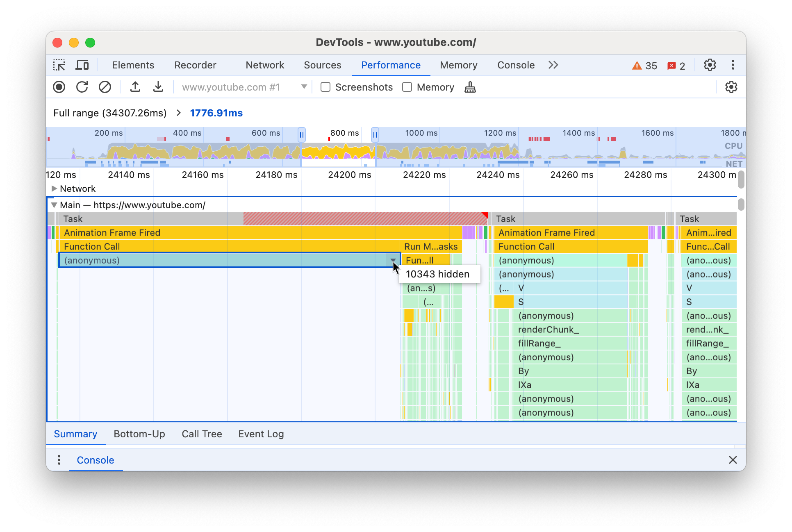Click the clear recording button

(105, 87)
